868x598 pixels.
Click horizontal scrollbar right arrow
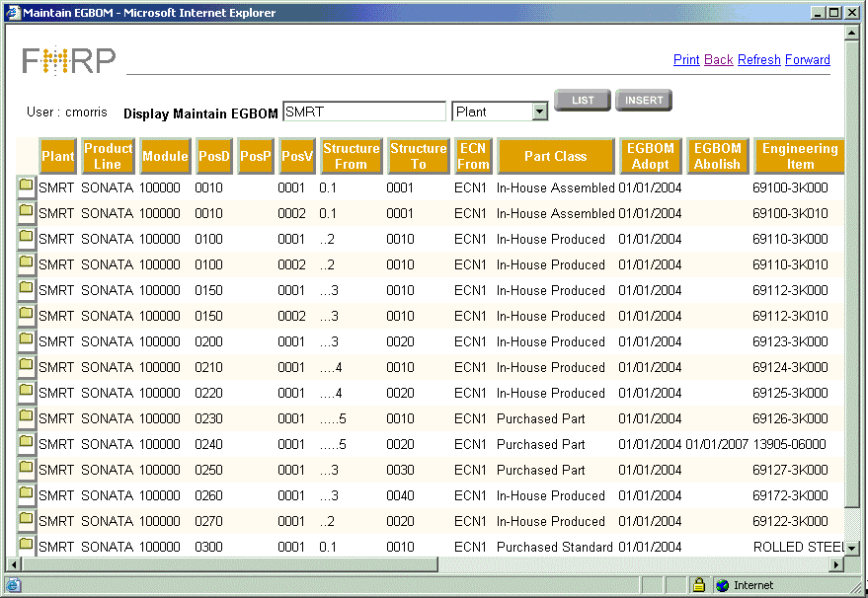tap(836, 564)
